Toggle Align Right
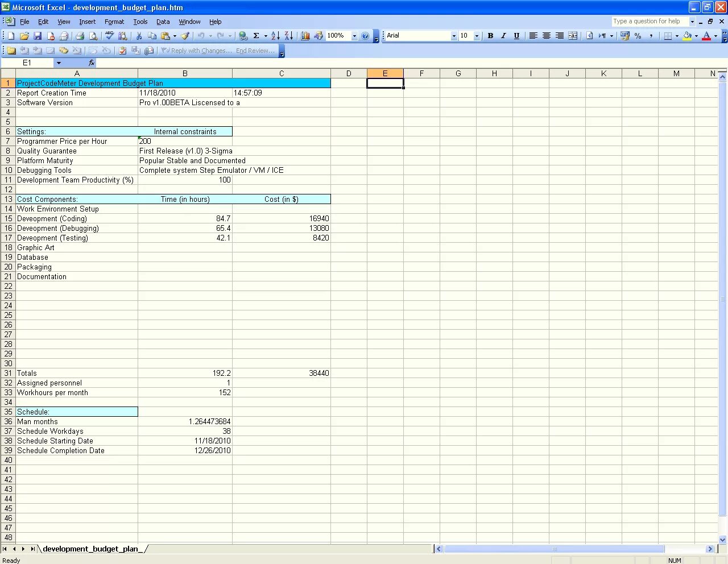Screen dimensions: 728x564 (560, 36)
